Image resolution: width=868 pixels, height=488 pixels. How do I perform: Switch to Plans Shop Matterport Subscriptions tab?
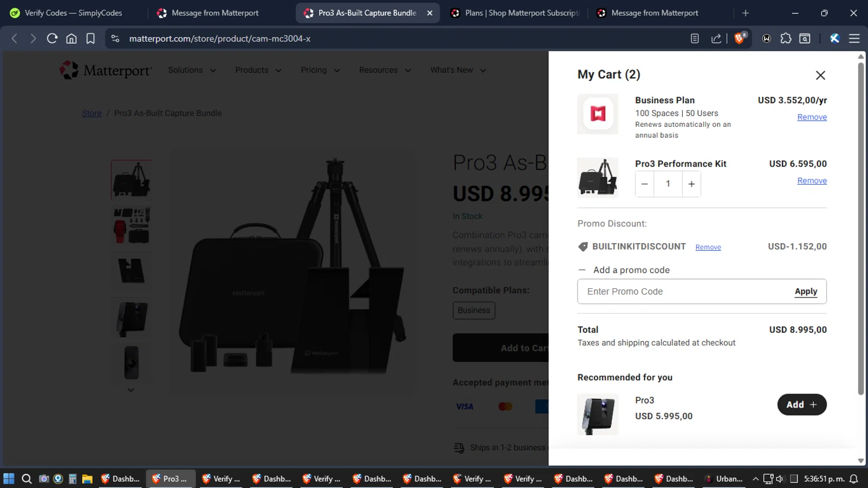[515, 13]
